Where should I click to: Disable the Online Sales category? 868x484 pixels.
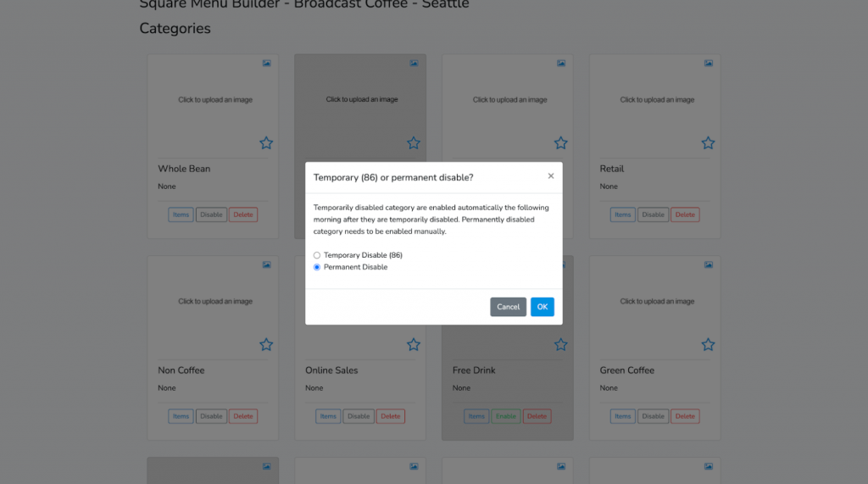pyautogui.click(x=359, y=416)
